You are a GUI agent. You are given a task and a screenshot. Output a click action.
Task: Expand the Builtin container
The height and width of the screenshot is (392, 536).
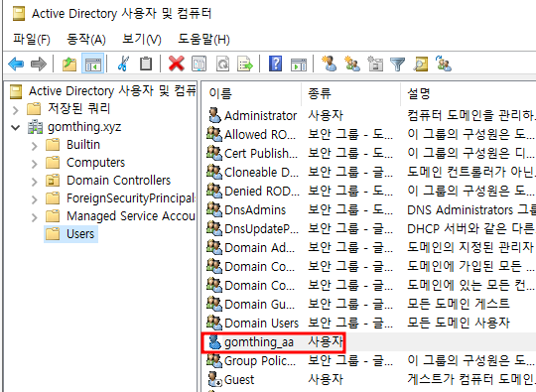(x=34, y=146)
